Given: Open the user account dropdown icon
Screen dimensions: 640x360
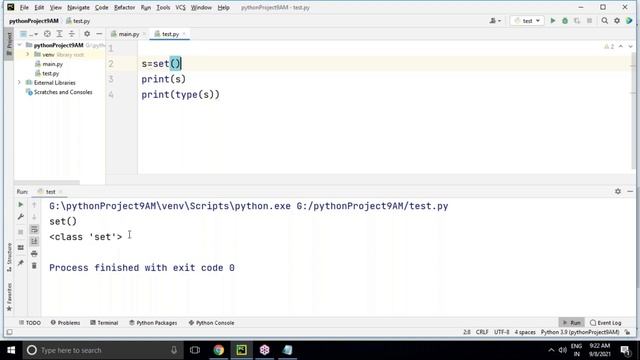Looking at the screenshot, I should (x=495, y=20).
